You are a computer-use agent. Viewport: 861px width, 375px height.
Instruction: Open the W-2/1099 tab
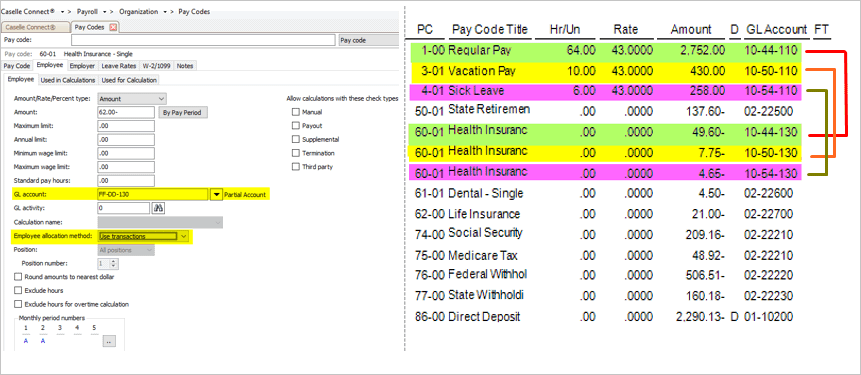[156, 66]
